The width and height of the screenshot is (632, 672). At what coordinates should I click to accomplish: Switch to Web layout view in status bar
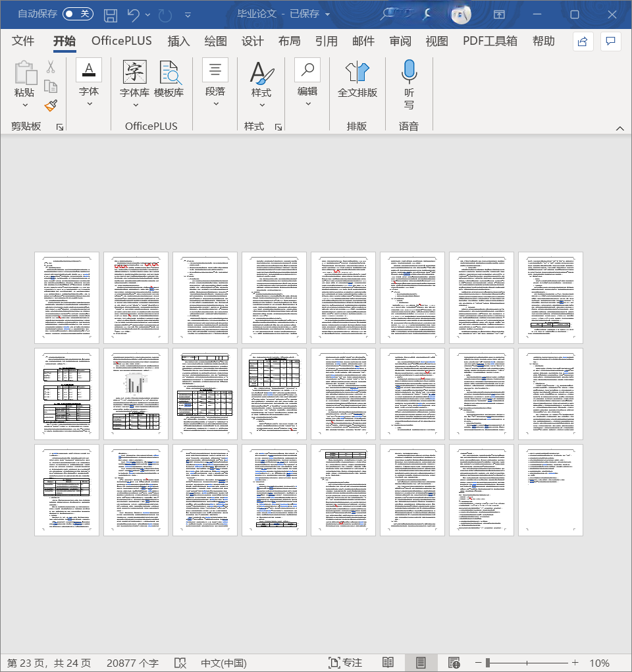tap(454, 663)
